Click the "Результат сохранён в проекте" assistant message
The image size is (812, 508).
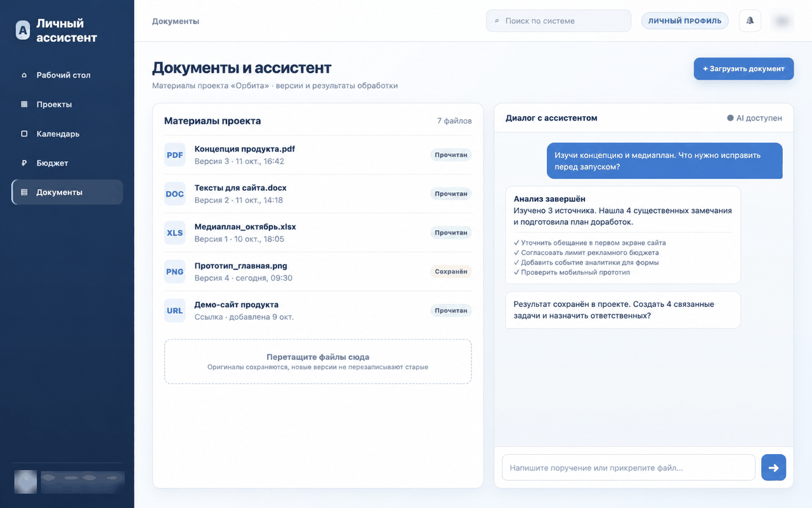(x=623, y=310)
